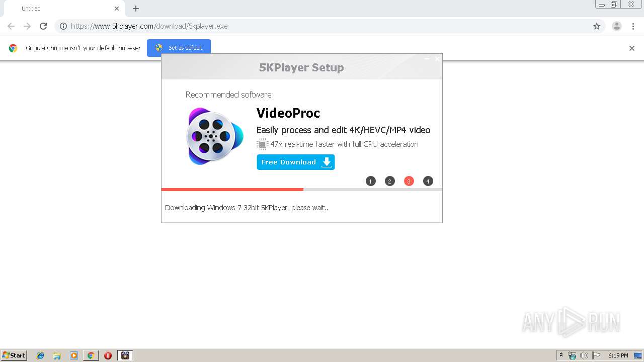Dismiss the default browser notification bar
This screenshot has height=362, width=644.
tap(632, 48)
